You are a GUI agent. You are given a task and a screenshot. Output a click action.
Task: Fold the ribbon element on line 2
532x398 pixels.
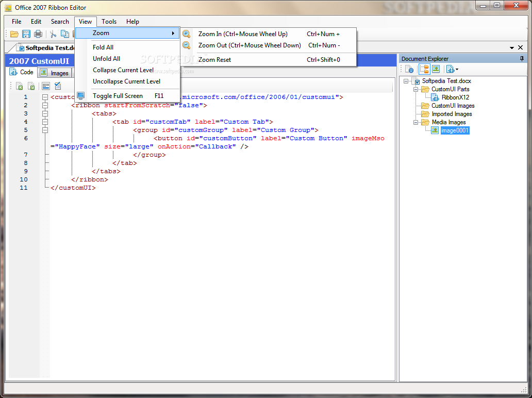[45, 105]
